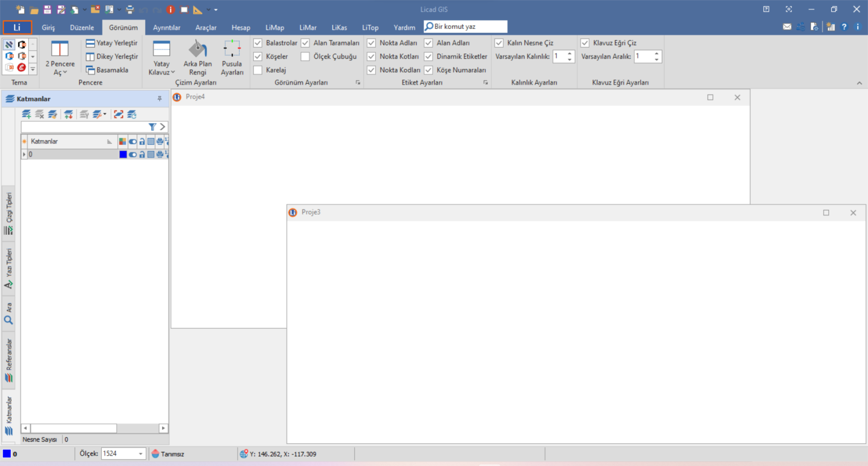Viewport: 868px width, 466px height.
Task: Click layer 0 printer icon
Action: tap(160, 154)
